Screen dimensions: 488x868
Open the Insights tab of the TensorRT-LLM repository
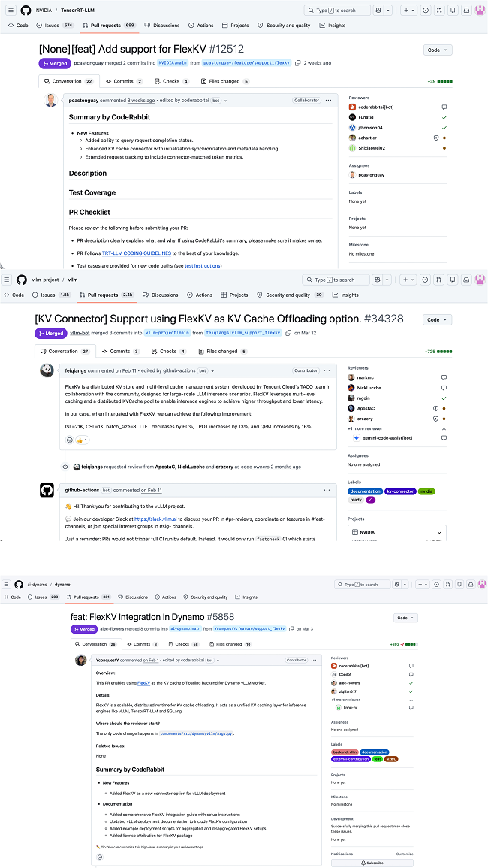coord(332,26)
